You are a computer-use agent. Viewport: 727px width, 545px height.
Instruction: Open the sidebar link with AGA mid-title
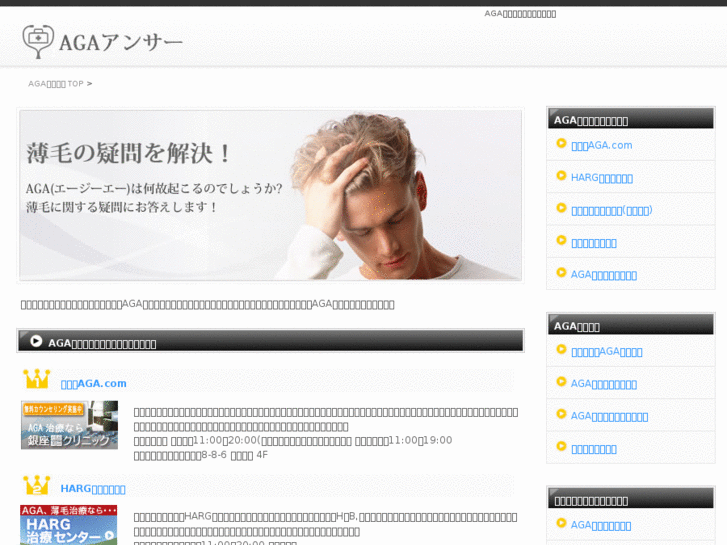point(606,352)
